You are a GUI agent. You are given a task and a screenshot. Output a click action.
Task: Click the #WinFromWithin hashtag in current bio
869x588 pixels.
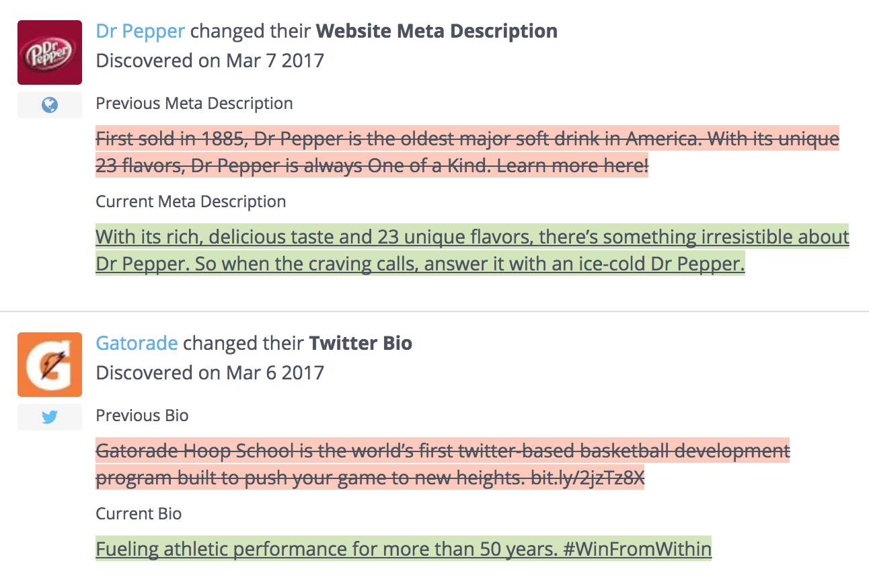tap(637, 549)
